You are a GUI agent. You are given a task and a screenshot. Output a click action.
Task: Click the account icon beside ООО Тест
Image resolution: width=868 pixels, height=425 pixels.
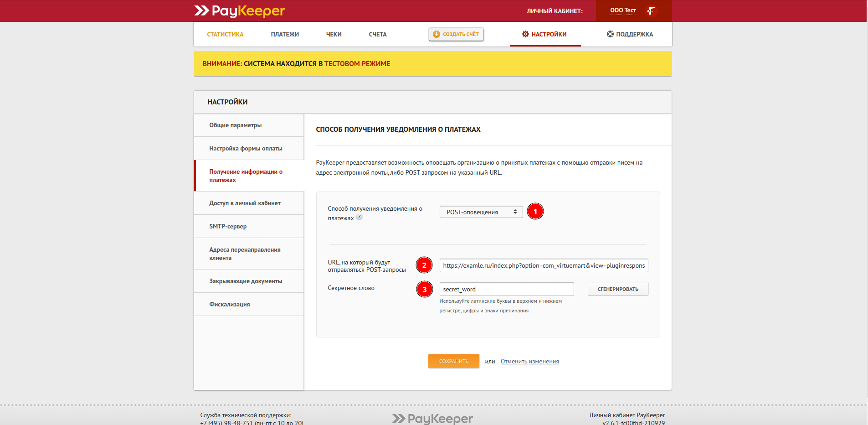(651, 11)
